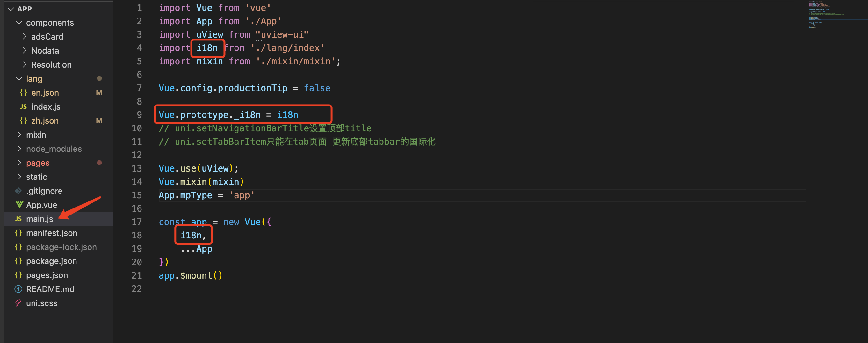This screenshot has width=868, height=343.
Task: Open zh.json in the explorer
Action: [x=45, y=120]
